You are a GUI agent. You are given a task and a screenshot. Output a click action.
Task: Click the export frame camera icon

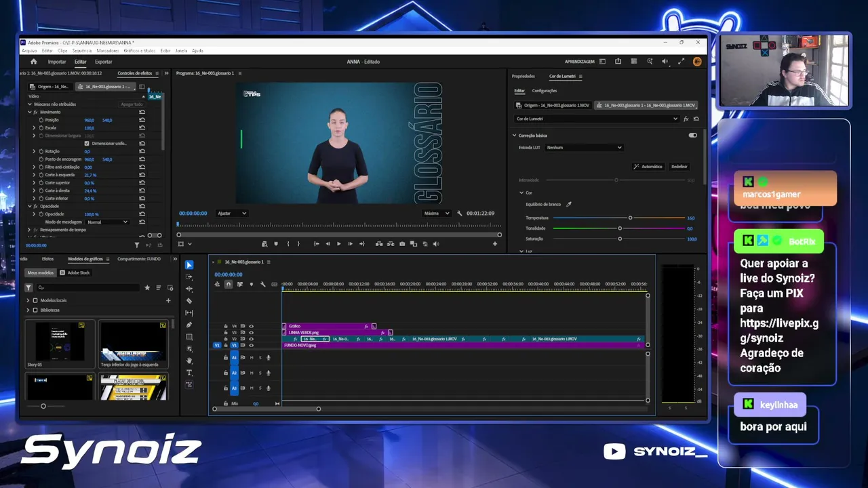402,244
